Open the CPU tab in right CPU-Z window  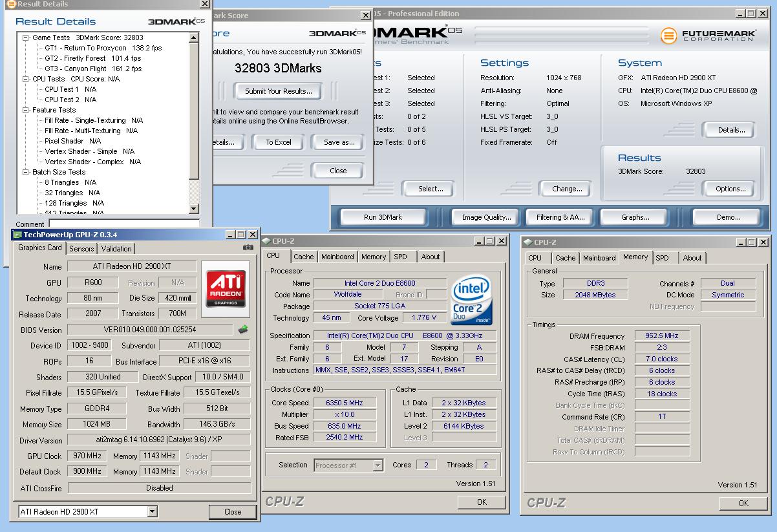click(x=535, y=258)
